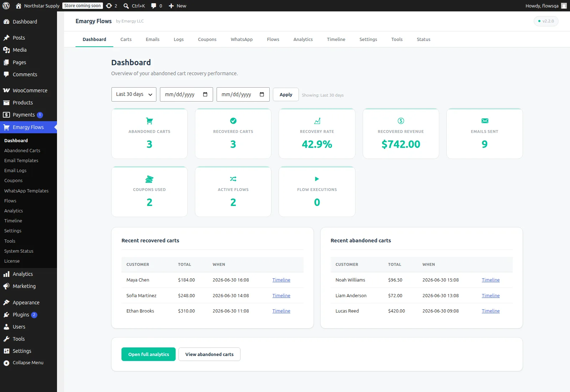Click the recovered revenue dollar icon
Image resolution: width=570 pixels, height=392 pixels.
pos(401,121)
